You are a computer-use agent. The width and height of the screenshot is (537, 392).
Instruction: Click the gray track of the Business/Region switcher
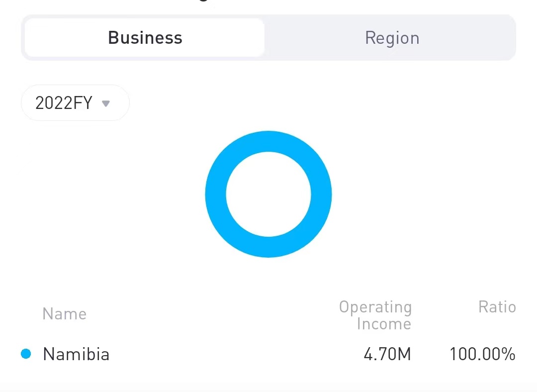click(268, 58)
